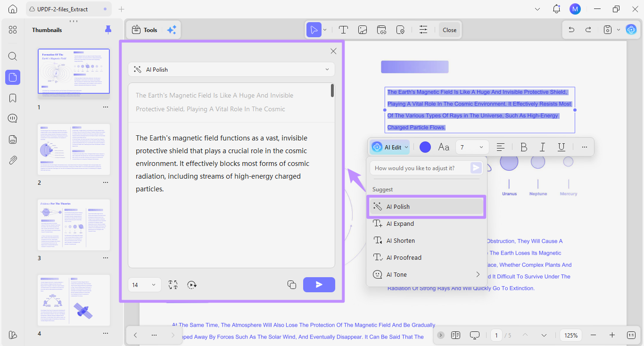The image size is (644, 346).
Task: Click the Undo arrow
Action: pos(571,30)
